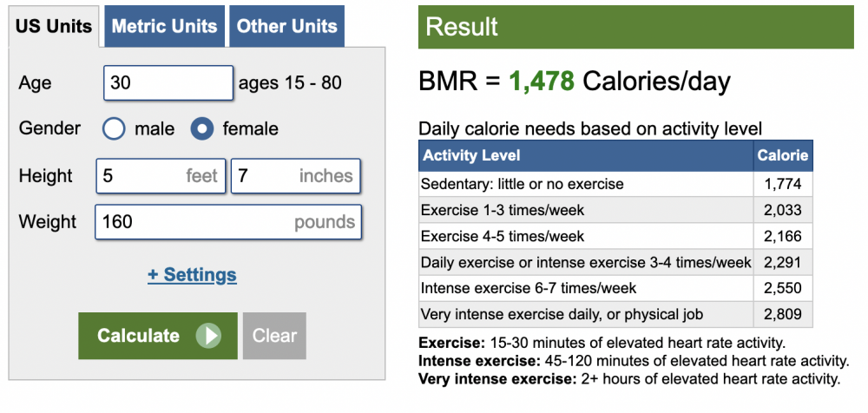
Task: Expand the + Settings section
Action: click(x=192, y=274)
